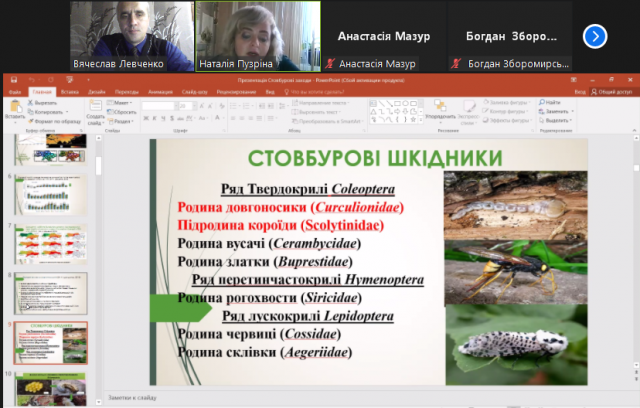Image resolution: width=640 pixels, height=408 pixels.
Task: Toggle underline Ч formatting
Action: point(163,118)
